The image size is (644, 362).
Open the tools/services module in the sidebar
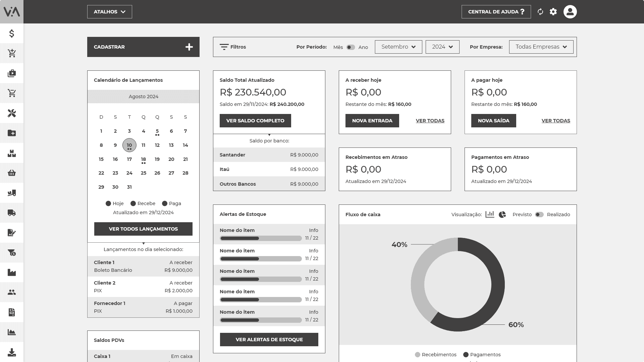[x=12, y=113]
